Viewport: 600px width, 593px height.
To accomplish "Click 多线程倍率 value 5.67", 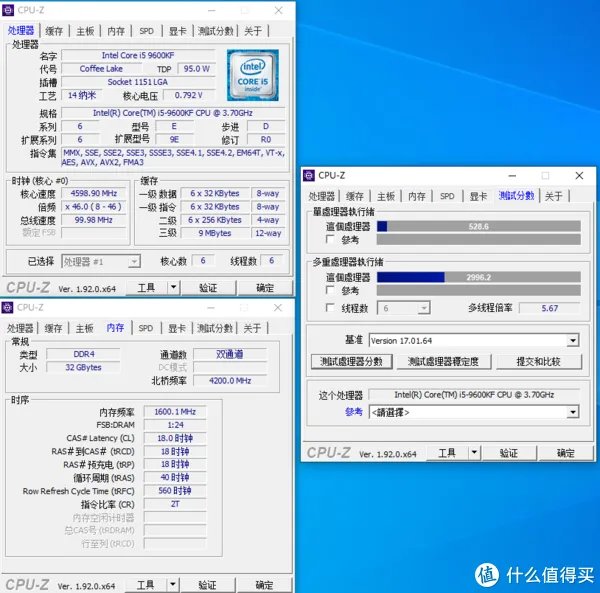I will click(549, 308).
